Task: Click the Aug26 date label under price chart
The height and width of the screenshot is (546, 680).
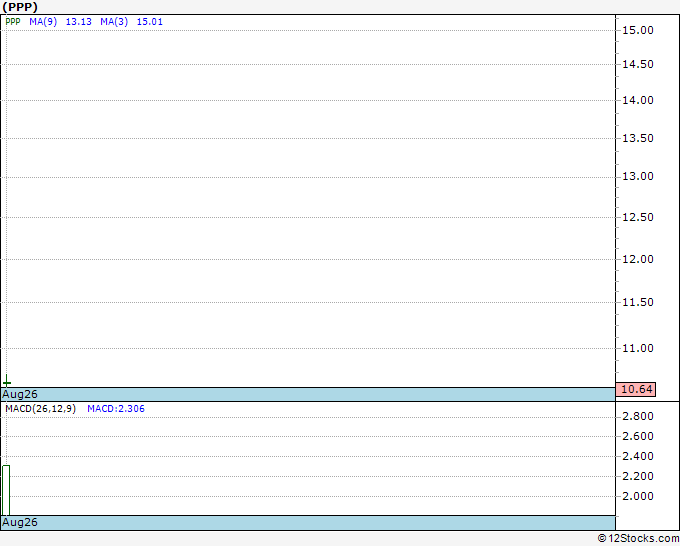Action: (x=20, y=394)
